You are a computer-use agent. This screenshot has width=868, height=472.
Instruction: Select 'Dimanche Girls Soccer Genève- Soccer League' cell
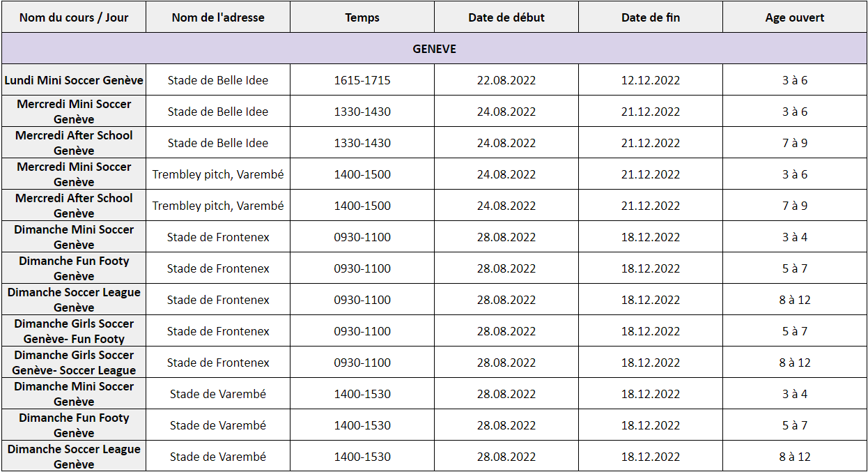(74, 363)
